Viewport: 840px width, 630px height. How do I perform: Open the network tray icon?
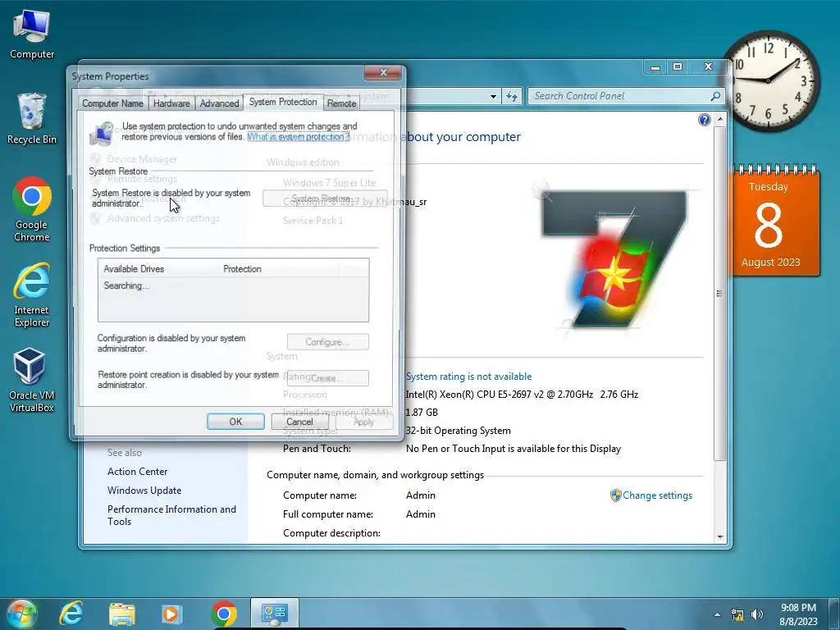(x=737, y=614)
